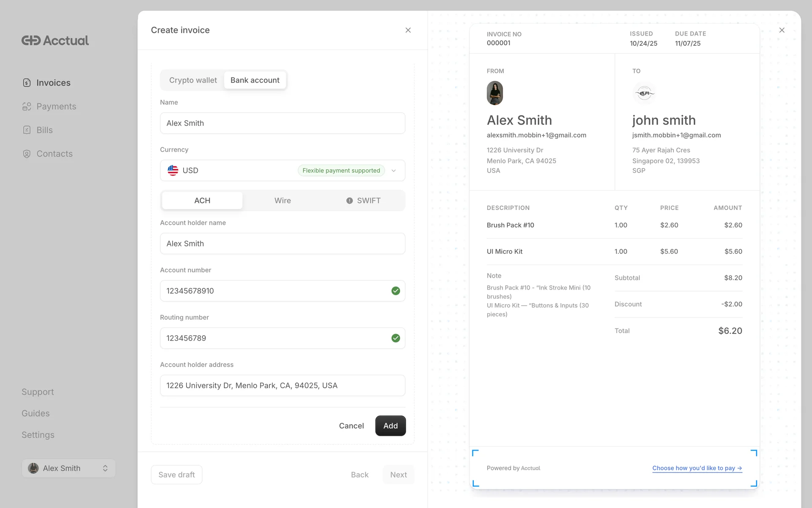Click the Invoices sidebar icon
This screenshot has width=812, height=508.
click(x=27, y=83)
